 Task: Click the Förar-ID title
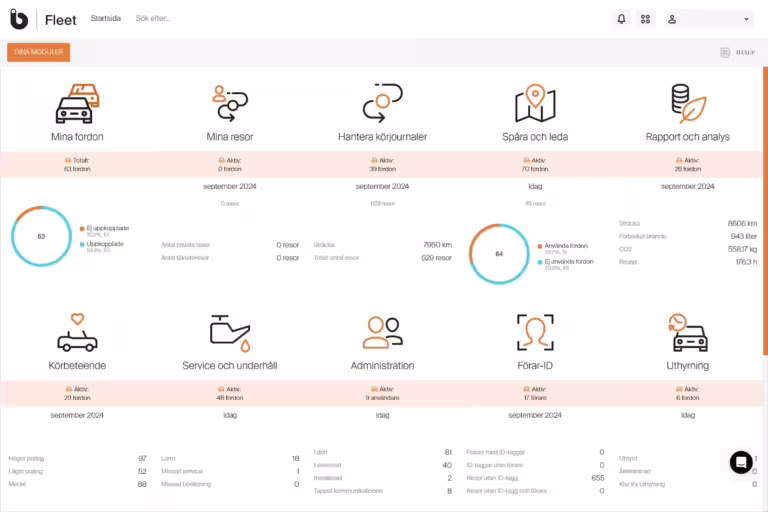pos(535,366)
